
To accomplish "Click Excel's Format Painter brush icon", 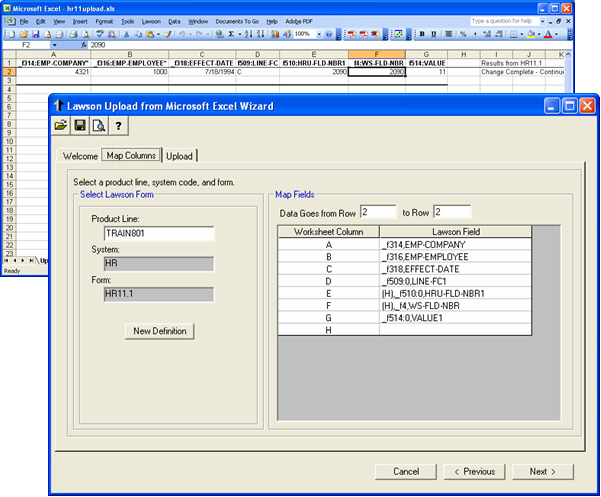I will coord(167,34).
